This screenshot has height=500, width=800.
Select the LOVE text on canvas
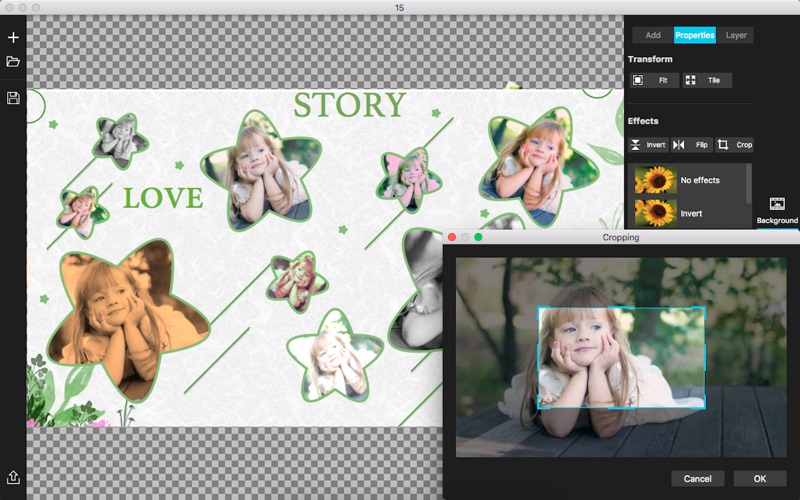(x=163, y=198)
